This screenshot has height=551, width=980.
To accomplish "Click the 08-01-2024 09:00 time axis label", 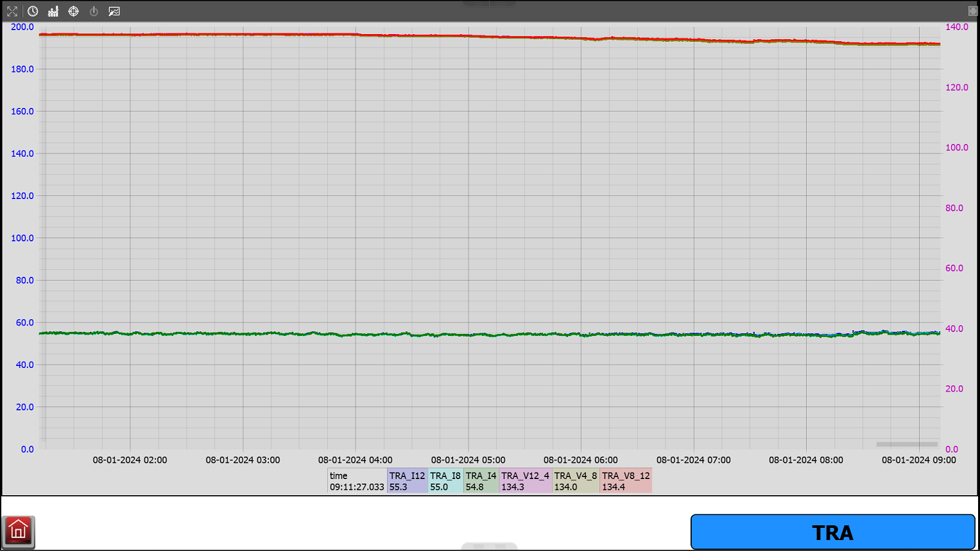I will 918,460.
